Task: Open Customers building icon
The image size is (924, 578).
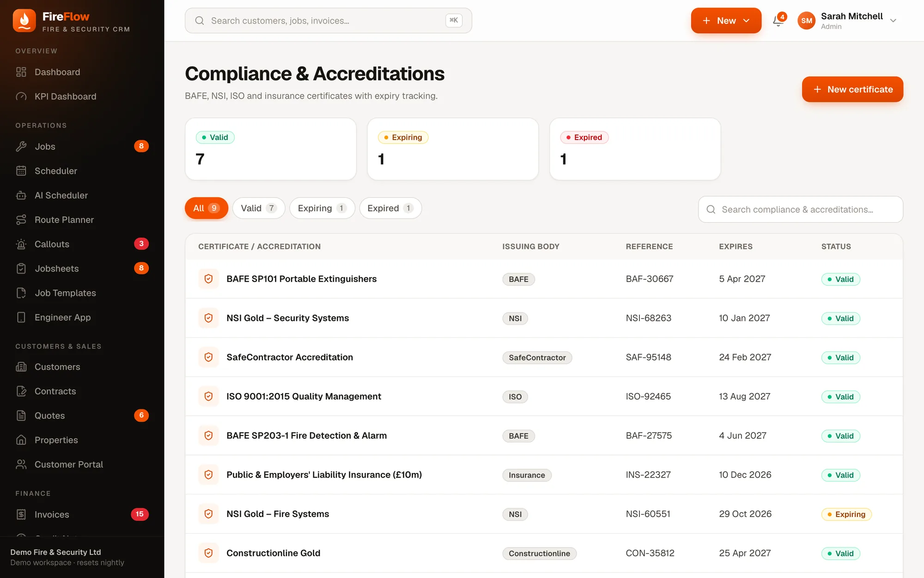Action: pyautogui.click(x=21, y=367)
